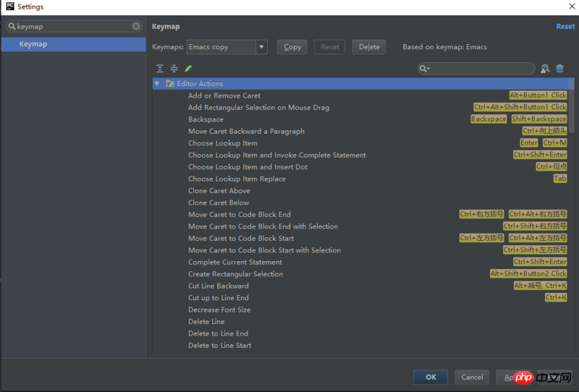This screenshot has height=392, width=579.
Task: Click the blue Reset link
Action: [x=565, y=27]
